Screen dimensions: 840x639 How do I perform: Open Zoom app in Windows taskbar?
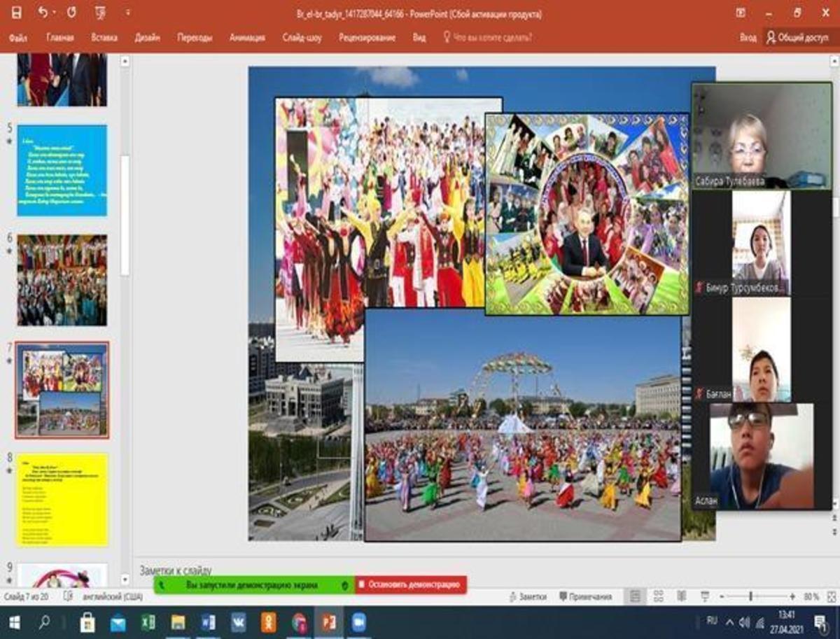359,622
